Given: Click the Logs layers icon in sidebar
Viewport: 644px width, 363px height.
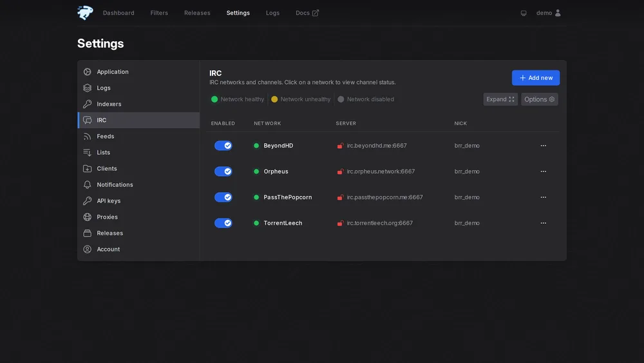Looking at the screenshot, I should [87, 88].
